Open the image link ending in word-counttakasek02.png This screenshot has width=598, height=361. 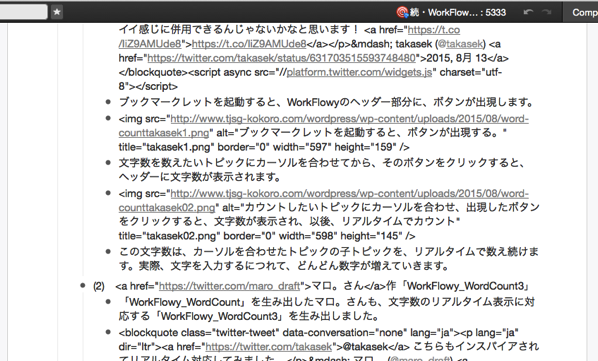coord(323,201)
